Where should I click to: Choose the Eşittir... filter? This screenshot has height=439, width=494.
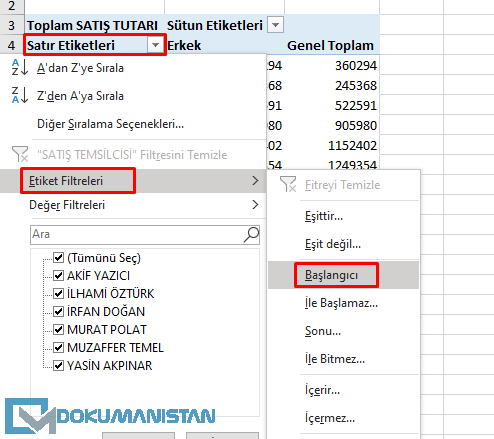pyautogui.click(x=324, y=216)
